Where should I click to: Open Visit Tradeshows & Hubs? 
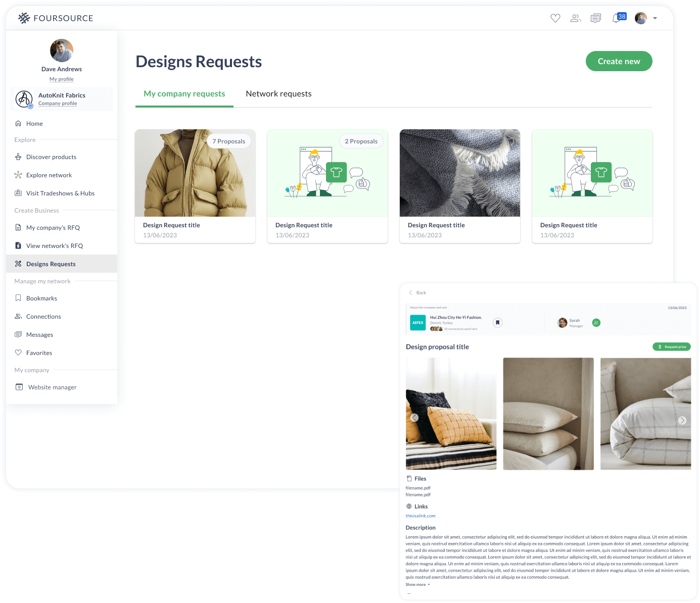(x=60, y=193)
